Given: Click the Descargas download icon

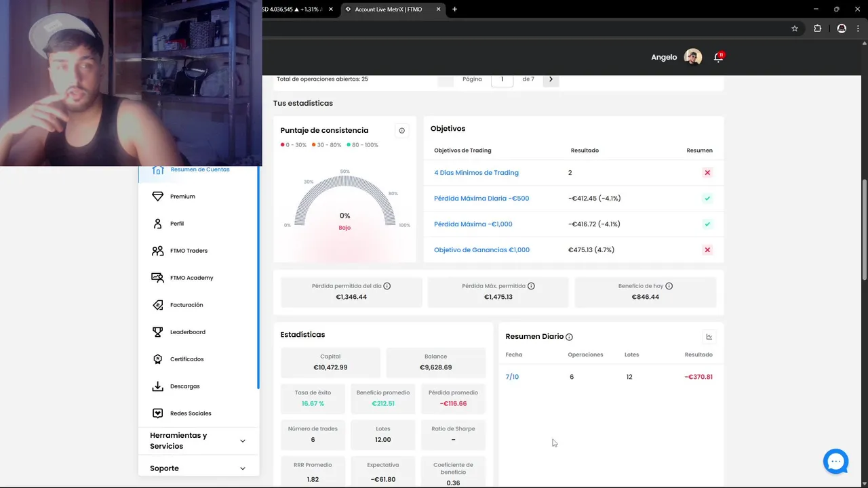Looking at the screenshot, I should click(158, 386).
